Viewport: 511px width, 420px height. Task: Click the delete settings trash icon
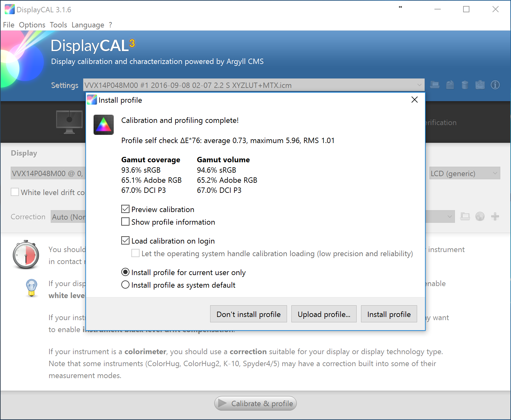[x=465, y=85]
